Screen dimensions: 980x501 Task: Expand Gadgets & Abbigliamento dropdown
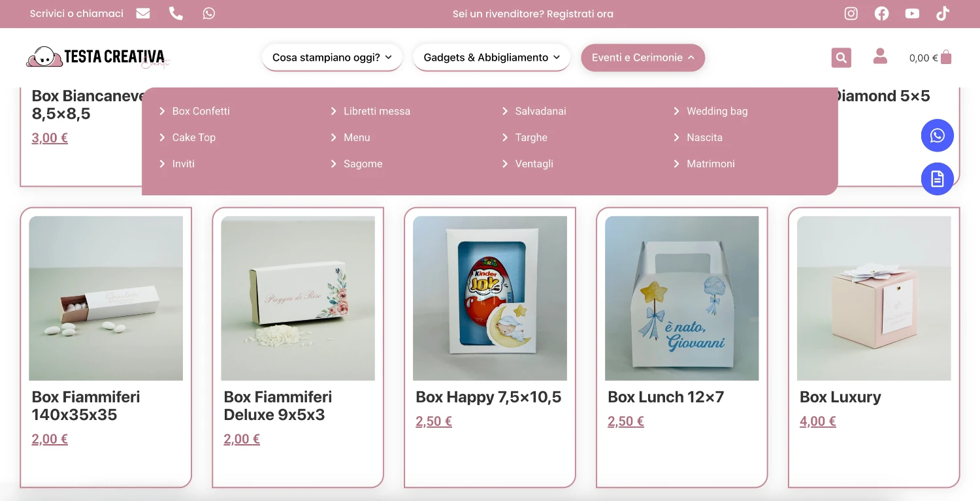pos(492,57)
